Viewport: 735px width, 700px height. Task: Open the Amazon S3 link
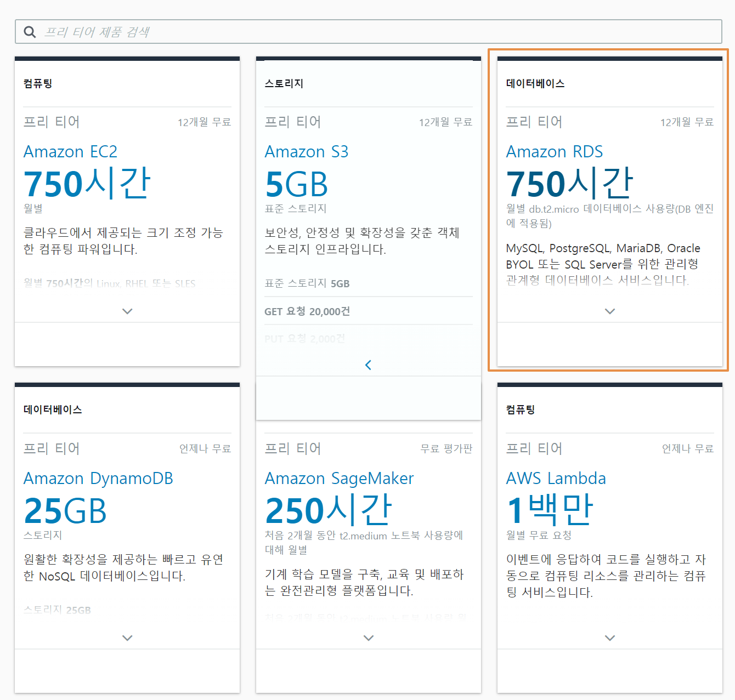(307, 151)
